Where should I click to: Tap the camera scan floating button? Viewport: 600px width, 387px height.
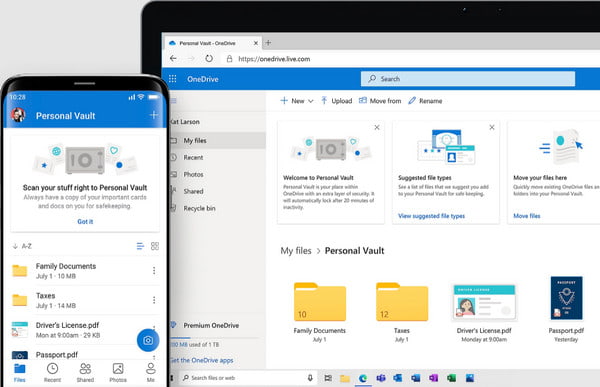[x=148, y=340]
